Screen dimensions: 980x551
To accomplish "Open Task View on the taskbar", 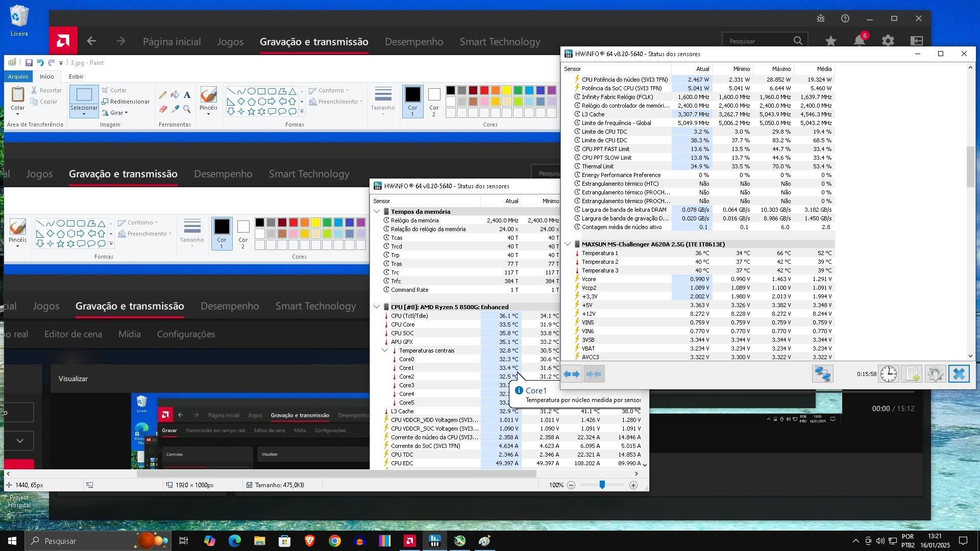I will pos(184,541).
